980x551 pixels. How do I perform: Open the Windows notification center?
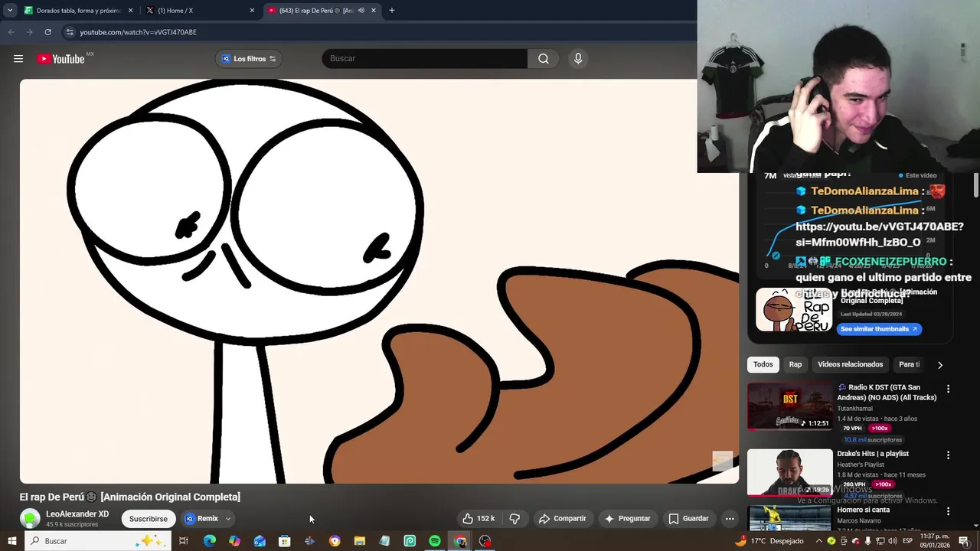click(964, 541)
